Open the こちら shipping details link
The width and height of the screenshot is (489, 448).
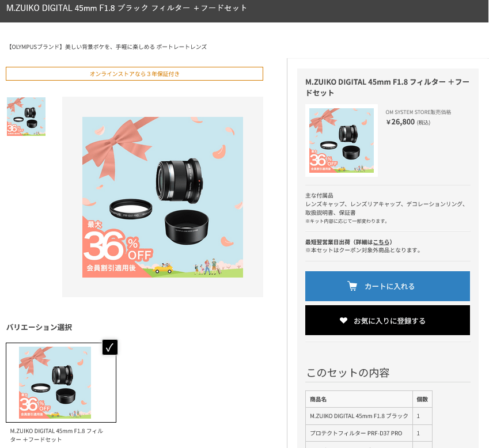click(381, 242)
